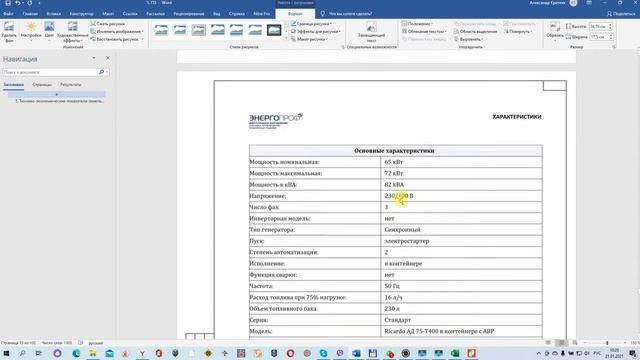This screenshot has height=360, width=640.
Task: Save document via quick access icon
Action: click(8, 3)
